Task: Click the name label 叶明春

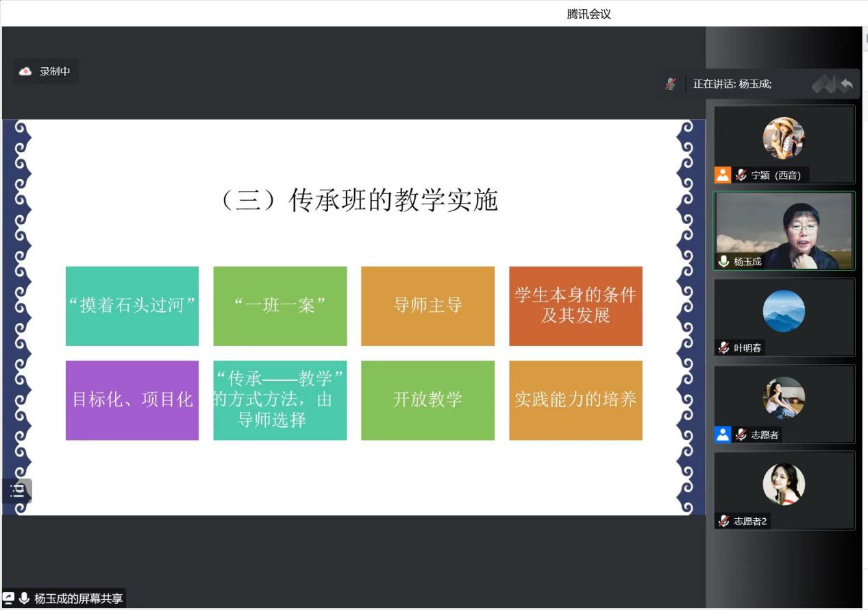Action: click(747, 347)
